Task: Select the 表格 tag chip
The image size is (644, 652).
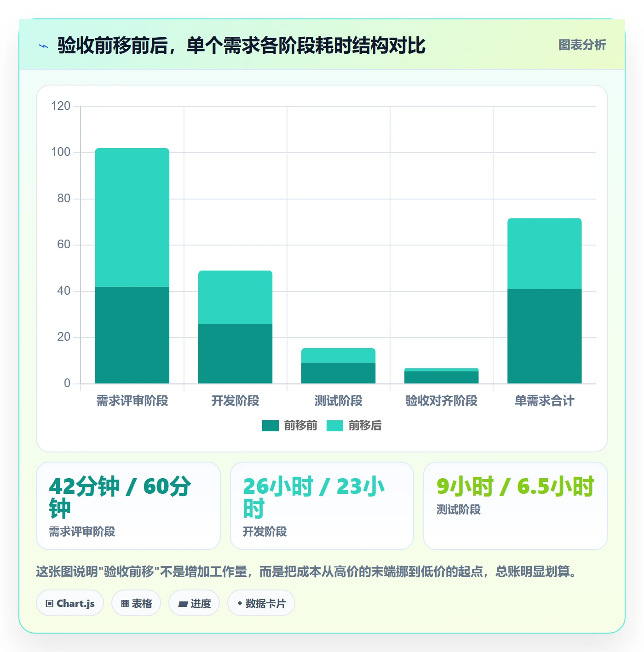Action: [136, 603]
